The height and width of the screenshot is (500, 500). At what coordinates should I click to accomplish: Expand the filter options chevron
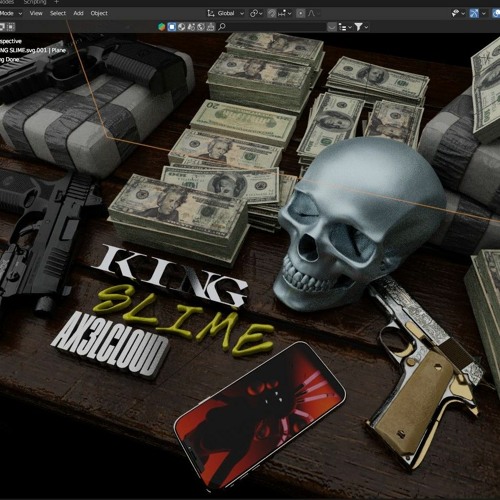coord(366,27)
